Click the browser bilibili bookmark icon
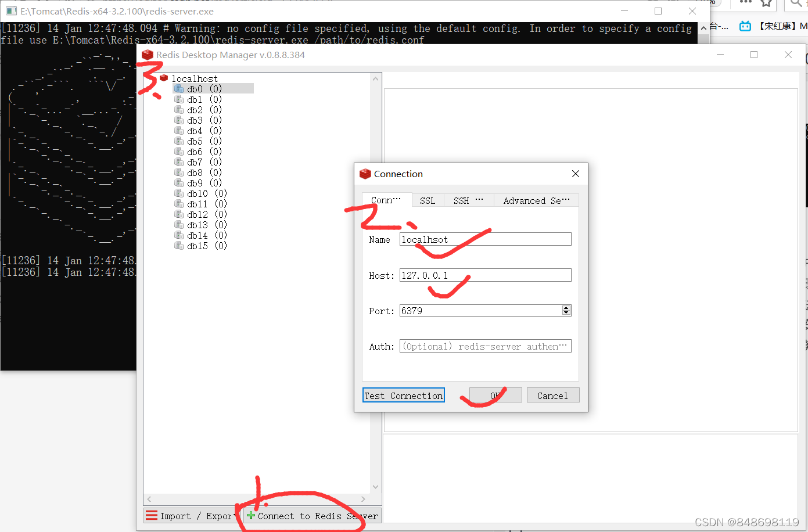This screenshot has width=808, height=532. [x=745, y=26]
